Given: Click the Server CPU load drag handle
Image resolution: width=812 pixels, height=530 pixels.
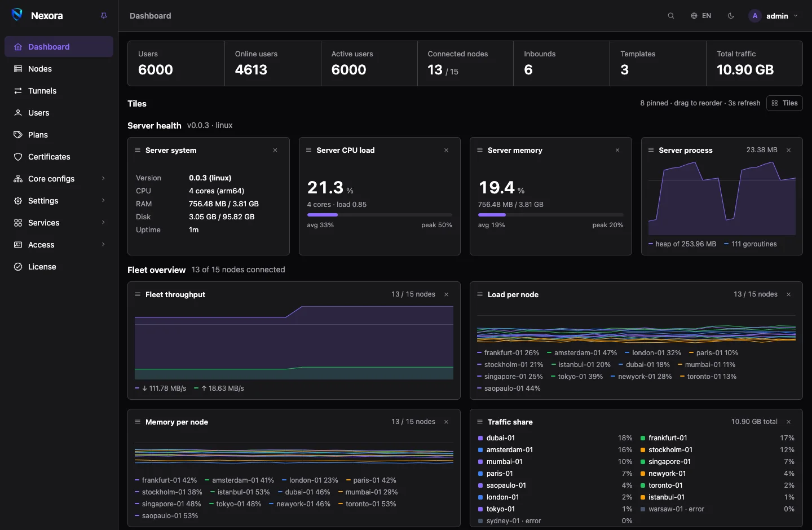Looking at the screenshot, I should (x=308, y=150).
